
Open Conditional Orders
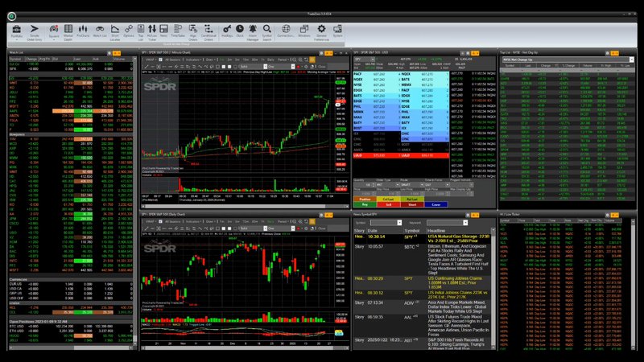pyautogui.click(x=208, y=32)
